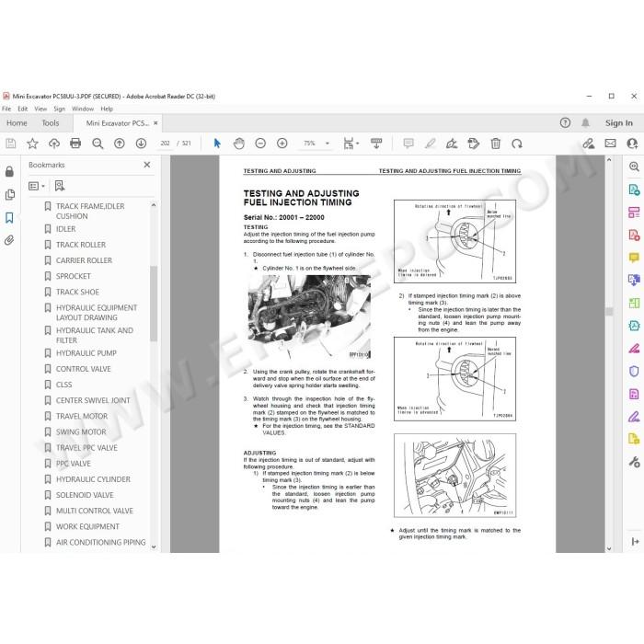Open the search tool in right pane
This screenshot has height=644, width=644.
[x=634, y=167]
